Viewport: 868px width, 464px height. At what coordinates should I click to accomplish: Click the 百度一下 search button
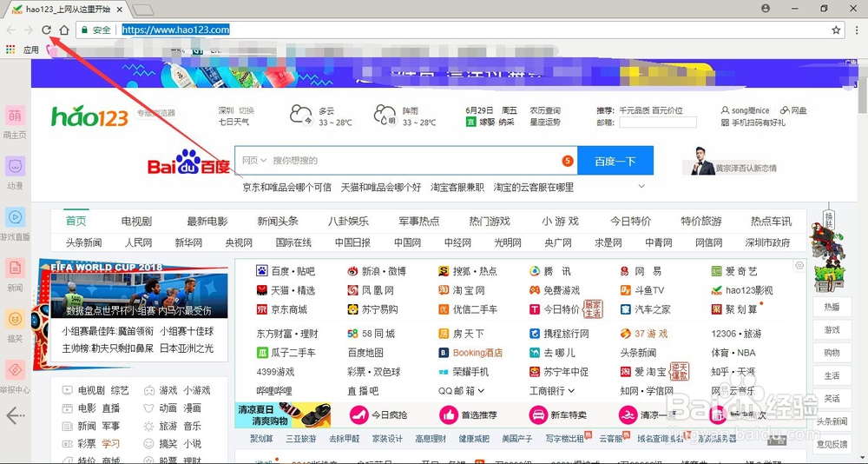pos(615,161)
